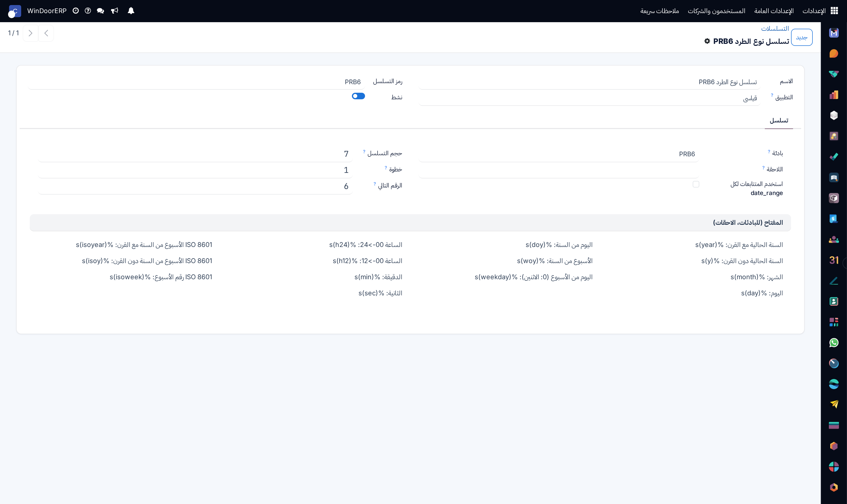
Task: Click the جديد new button
Action: click(x=801, y=37)
